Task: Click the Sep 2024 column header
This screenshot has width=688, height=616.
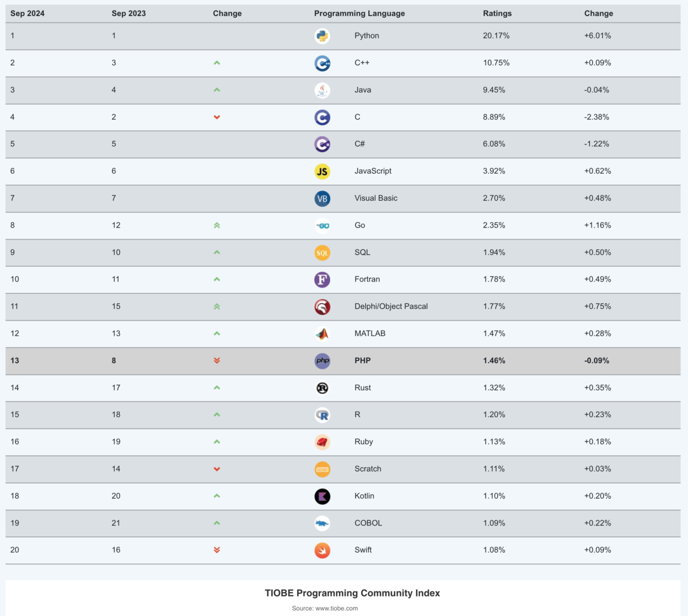Action: point(28,13)
